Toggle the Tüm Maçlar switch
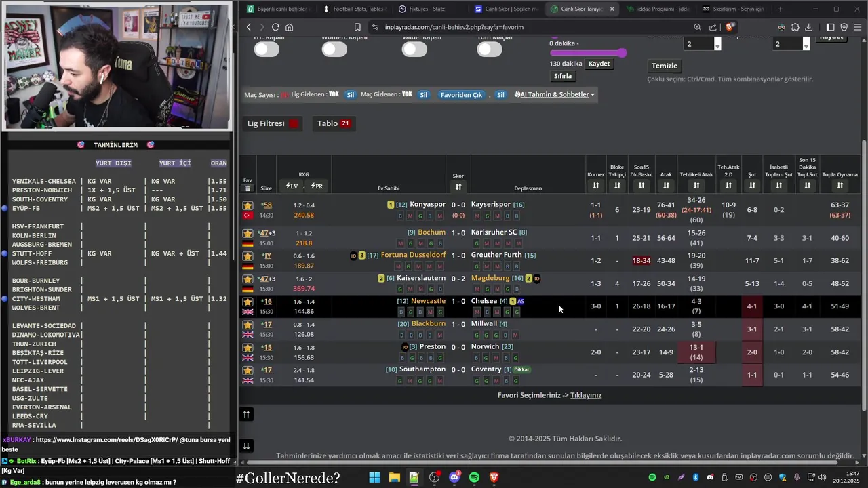 pos(490,49)
